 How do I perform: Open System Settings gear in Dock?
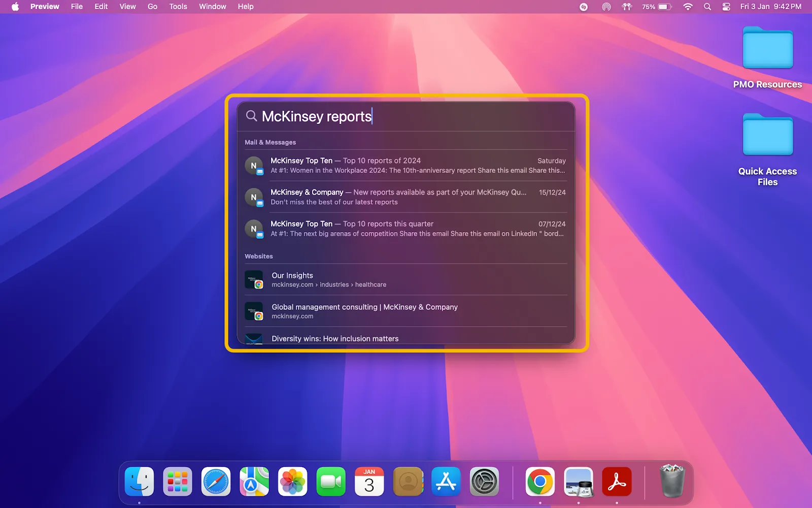(x=484, y=481)
